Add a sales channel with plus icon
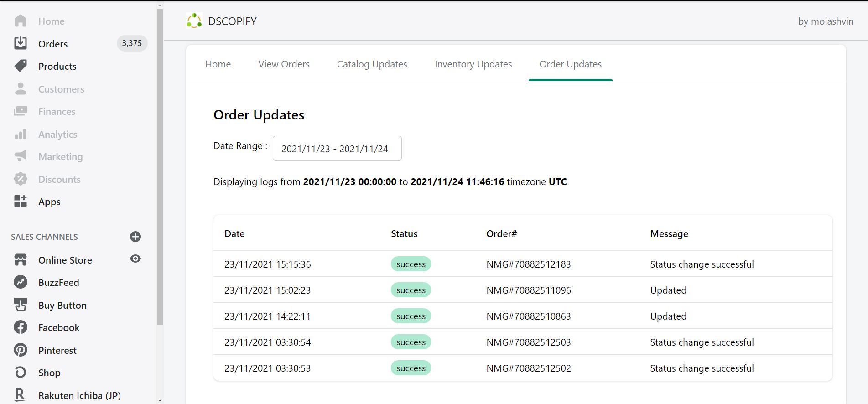This screenshot has height=404, width=868. coord(135,237)
